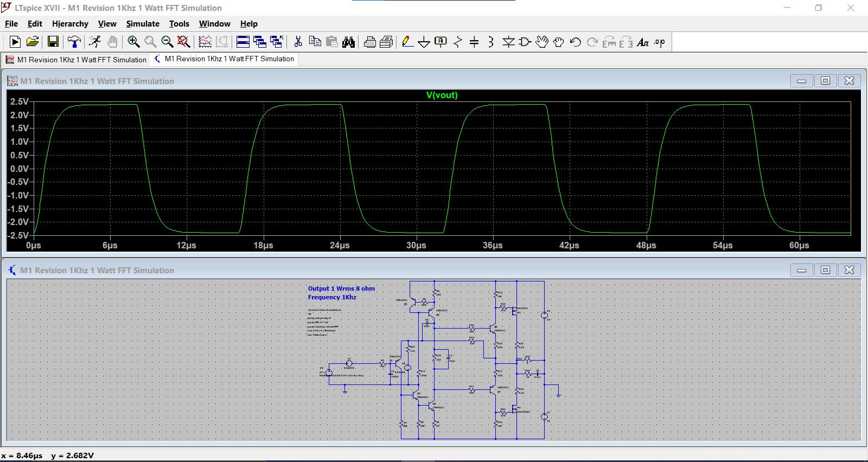The width and height of the screenshot is (868, 462).
Task: Open the Edit menu
Action: coord(35,24)
